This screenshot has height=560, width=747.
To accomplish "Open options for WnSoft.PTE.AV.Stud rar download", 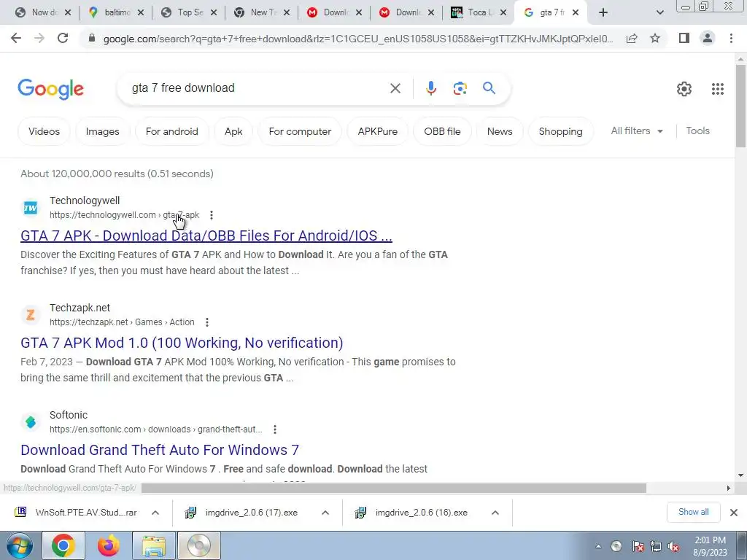I will point(155,513).
